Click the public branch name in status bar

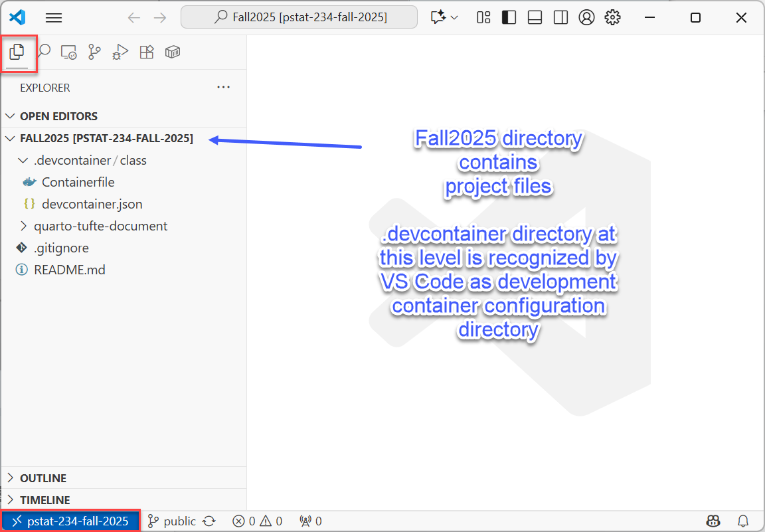pyautogui.click(x=176, y=521)
